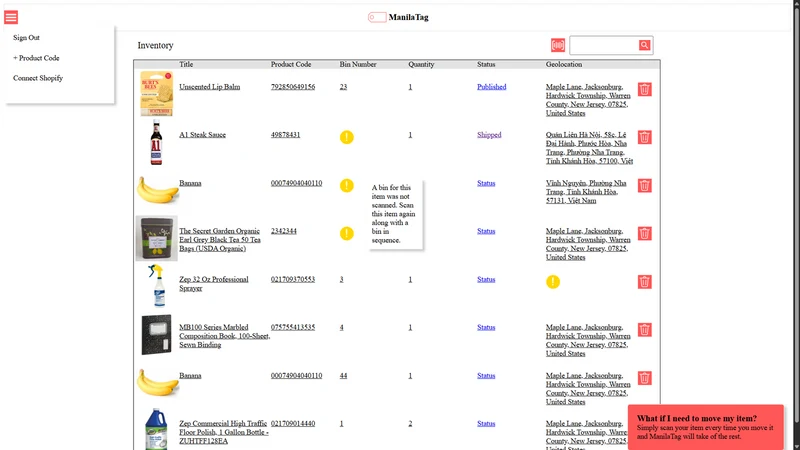Open the Unscented Lip Balm title link
The height and width of the screenshot is (450, 800).
point(209,87)
